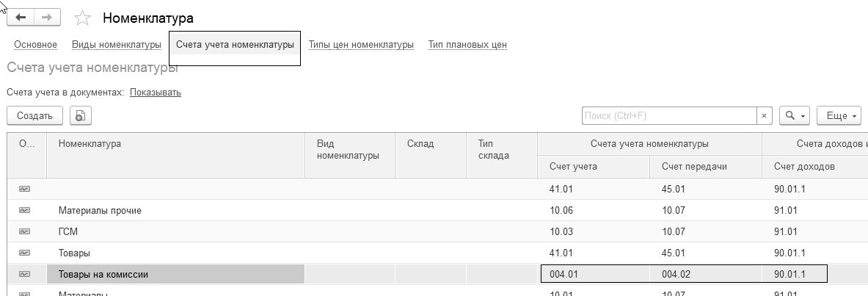Viewport: 868px width, 296px height.
Task: Clear the search field with the X
Action: [765, 116]
